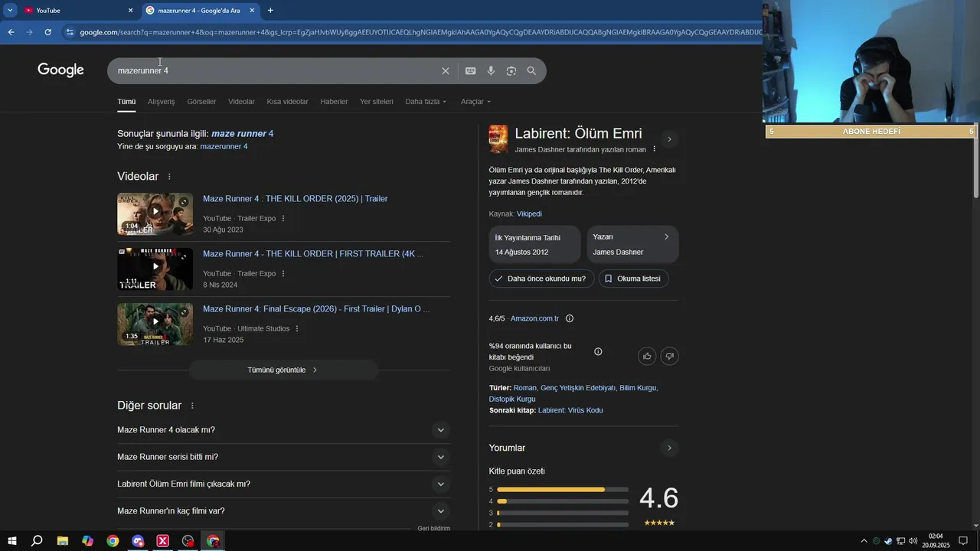Click the Geri bildirim feedback link
Viewport: 980px width, 551px height.
point(433,528)
